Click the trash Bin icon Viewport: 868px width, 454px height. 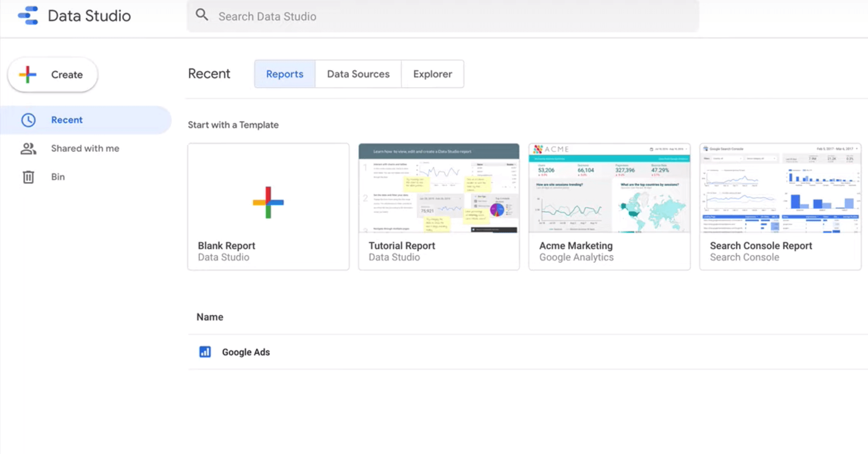click(28, 177)
